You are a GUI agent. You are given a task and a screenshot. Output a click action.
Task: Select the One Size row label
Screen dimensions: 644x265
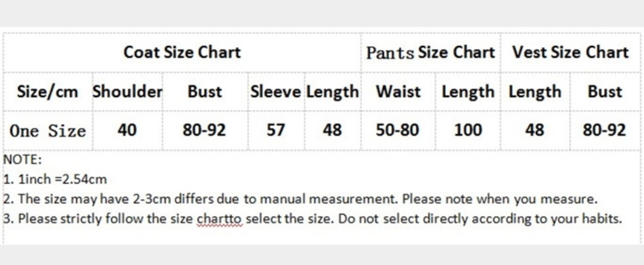tap(47, 131)
